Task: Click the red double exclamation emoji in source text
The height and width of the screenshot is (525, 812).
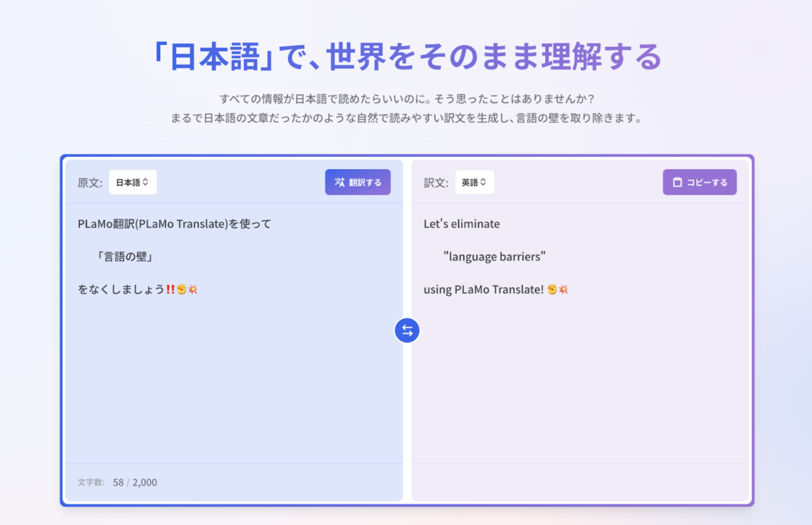Action: [171, 289]
